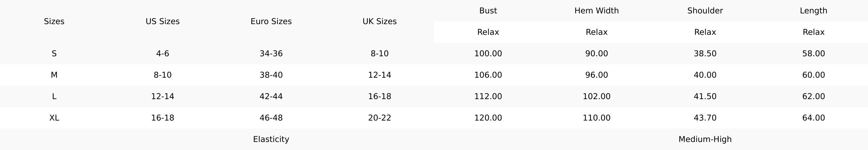This screenshot has width=868, height=150.
Task: Click the XL size row label
Action: click(x=54, y=118)
